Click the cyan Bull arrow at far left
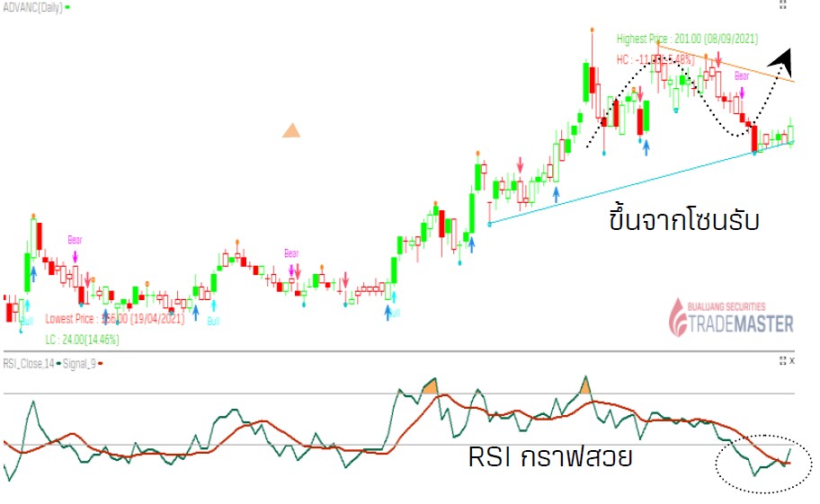This screenshot has width=820, height=504. 26,306
